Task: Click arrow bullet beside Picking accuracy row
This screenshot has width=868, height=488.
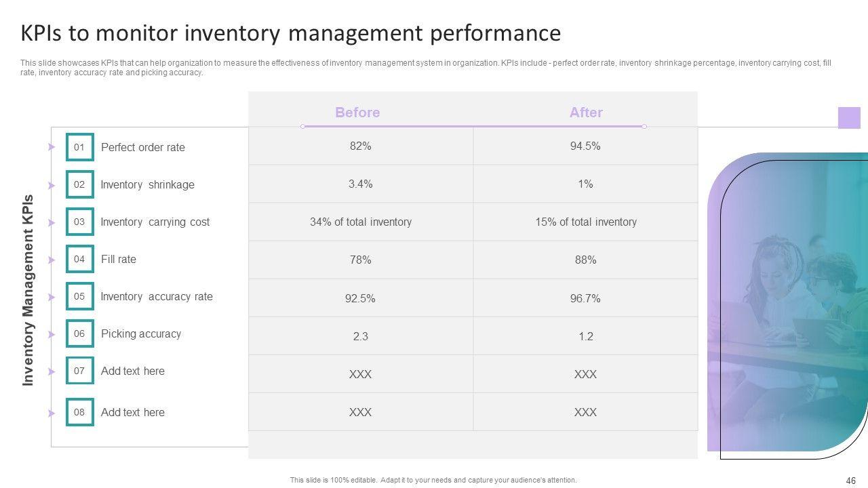Action: [x=52, y=334]
